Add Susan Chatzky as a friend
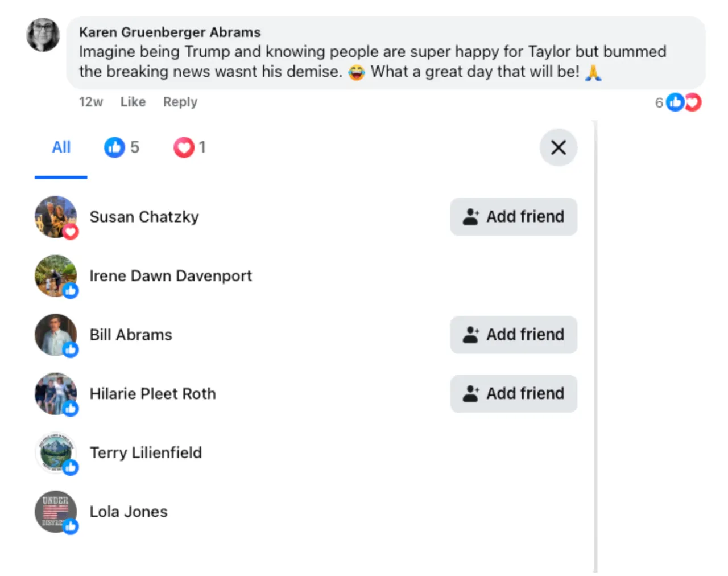 point(514,217)
